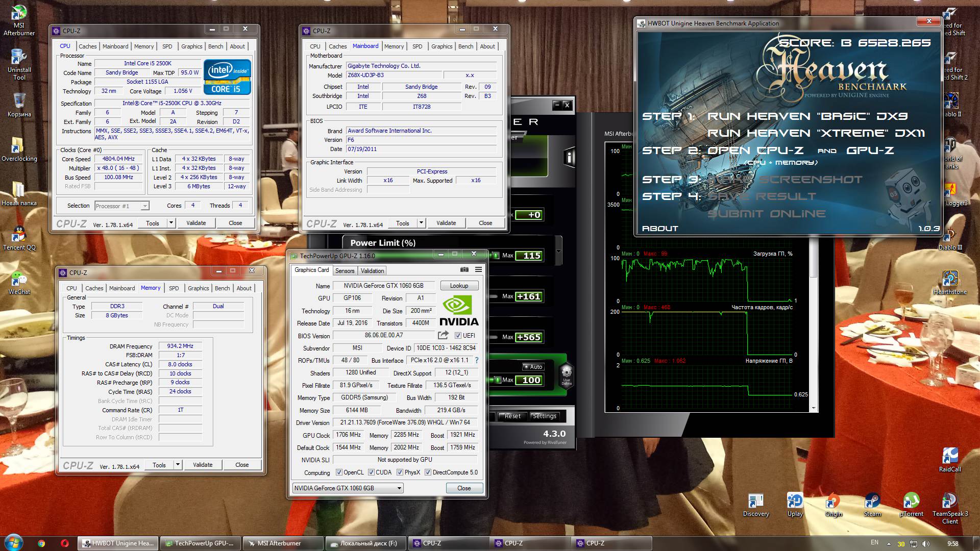This screenshot has height=551, width=980.
Task: Click Afterburner info 'i' icon
Action: pyautogui.click(x=569, y=157)
